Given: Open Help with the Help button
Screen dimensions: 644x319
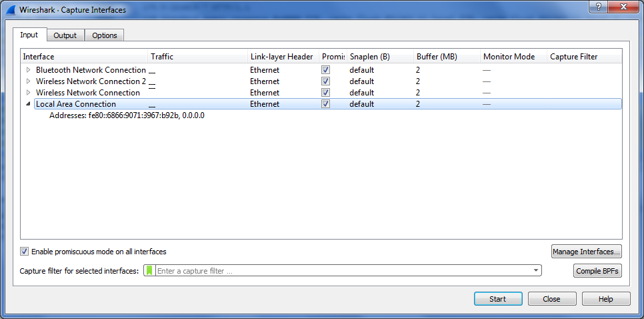Looking at the screenshot, I should pos(606,299).
